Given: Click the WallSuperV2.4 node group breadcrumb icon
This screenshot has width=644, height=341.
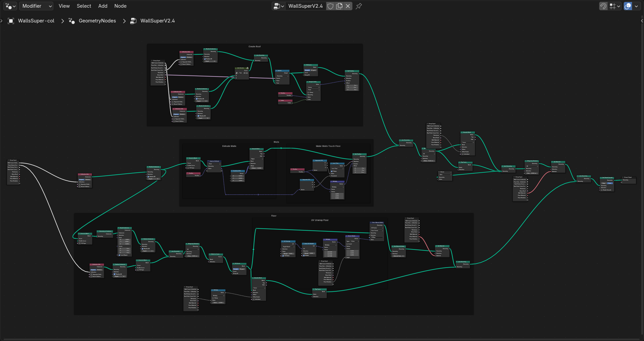Looking at the screenshot, I should click(x=133, y=21).
